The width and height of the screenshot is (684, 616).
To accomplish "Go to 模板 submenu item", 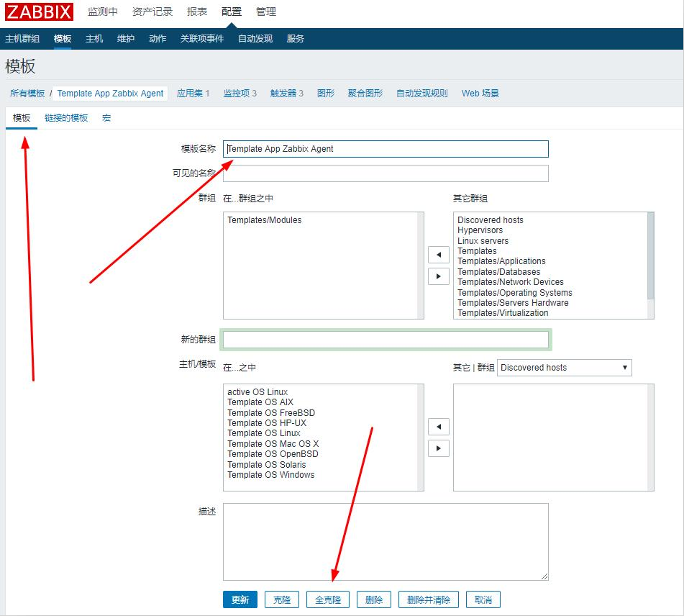I will [63, 39].
